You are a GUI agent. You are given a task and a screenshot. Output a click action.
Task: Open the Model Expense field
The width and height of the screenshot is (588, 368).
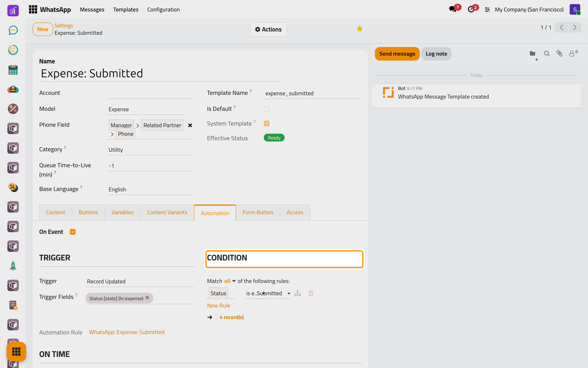coord(145,109)
